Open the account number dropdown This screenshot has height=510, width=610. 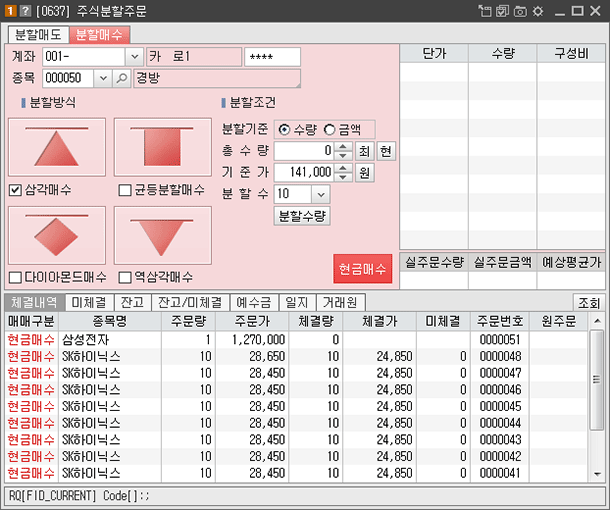click(x=135, y=57)
